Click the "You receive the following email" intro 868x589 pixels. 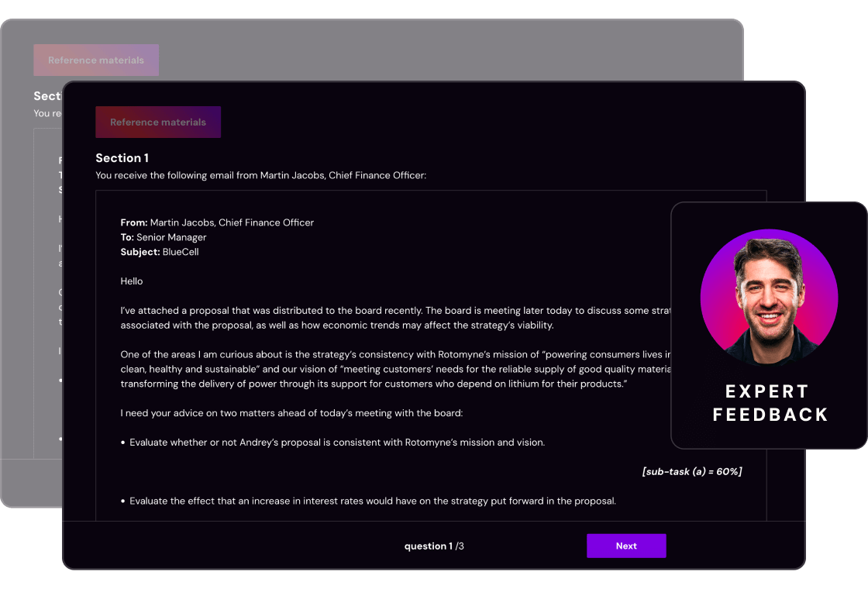coord(260,176)
